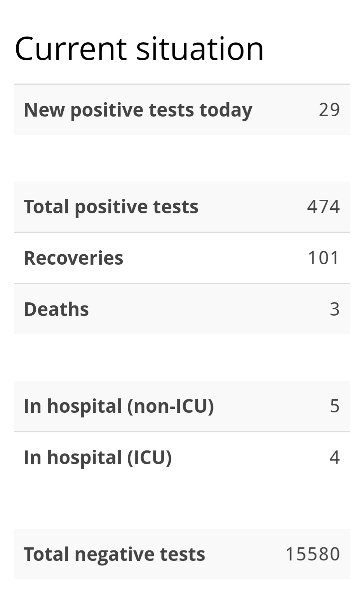Click the word 'Current' in the heading

click(x=71, y=49)
